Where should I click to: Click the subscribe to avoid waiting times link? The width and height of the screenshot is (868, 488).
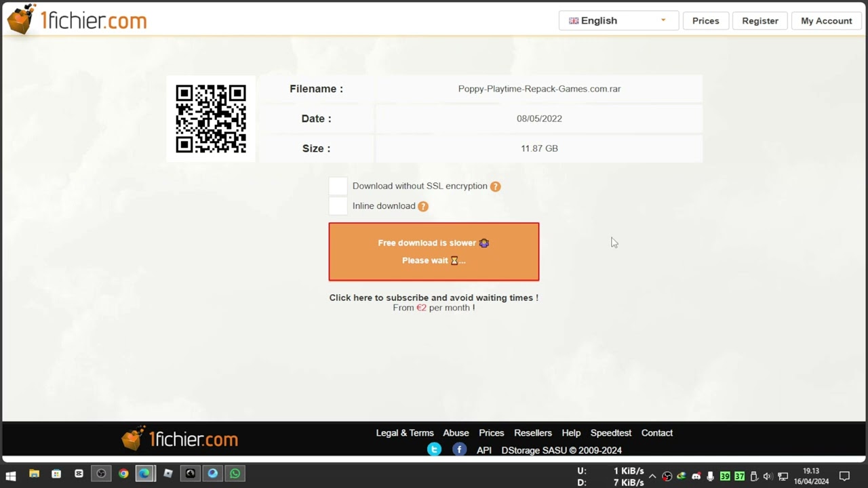434,298
